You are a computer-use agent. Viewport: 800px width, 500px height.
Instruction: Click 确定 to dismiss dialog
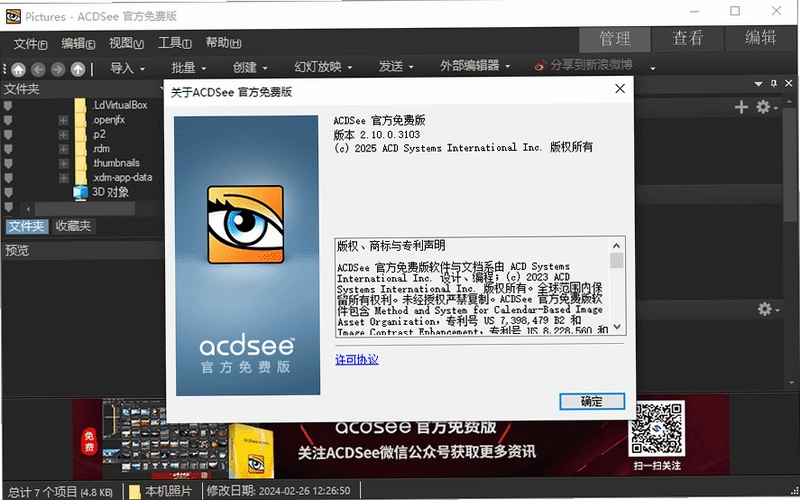point(592,402)
